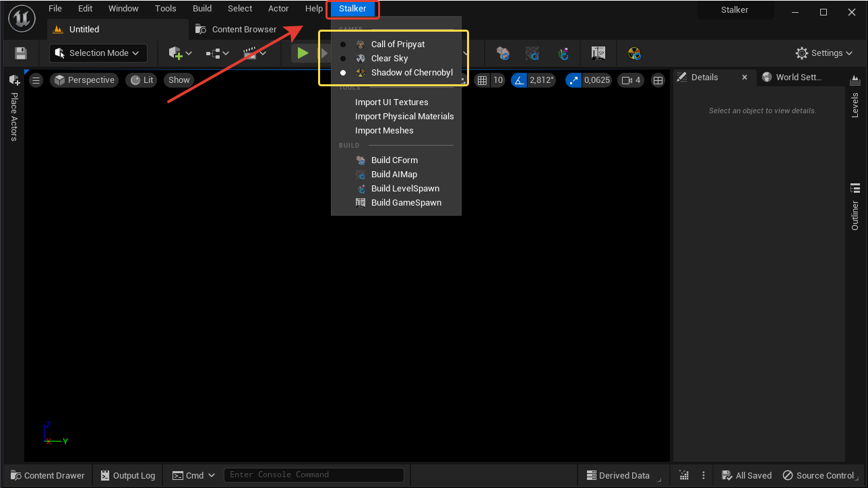Open the Edit menu
Viewport: 868px width, 488px height.
coord(86,9)
